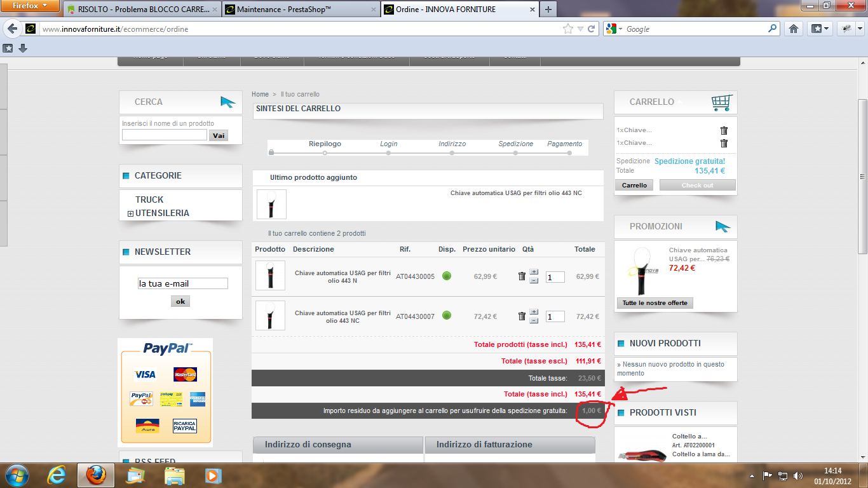The width and height of the screenshot is (868, 488).
Task: Reload the current page
Action: tap(591, 29)
